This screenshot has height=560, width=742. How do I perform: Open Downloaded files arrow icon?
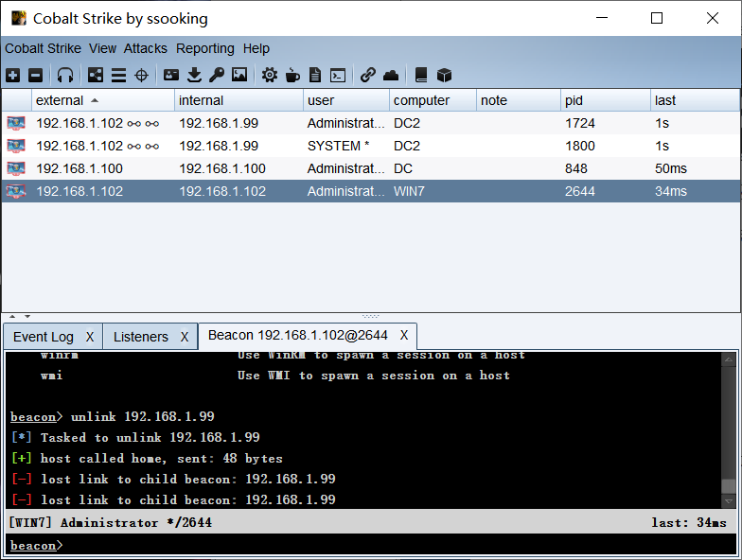point(194,75)
